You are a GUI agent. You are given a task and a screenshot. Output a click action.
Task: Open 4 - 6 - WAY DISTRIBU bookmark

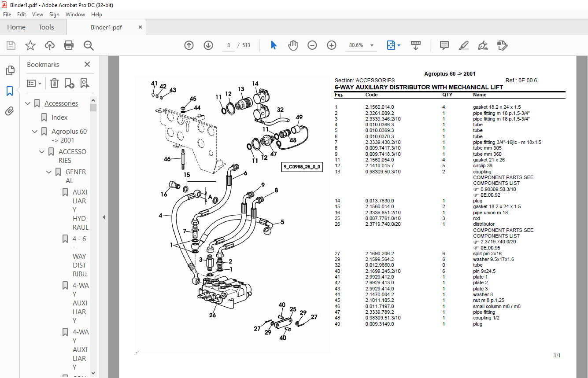pyautogui.click(x=80, y=257)
